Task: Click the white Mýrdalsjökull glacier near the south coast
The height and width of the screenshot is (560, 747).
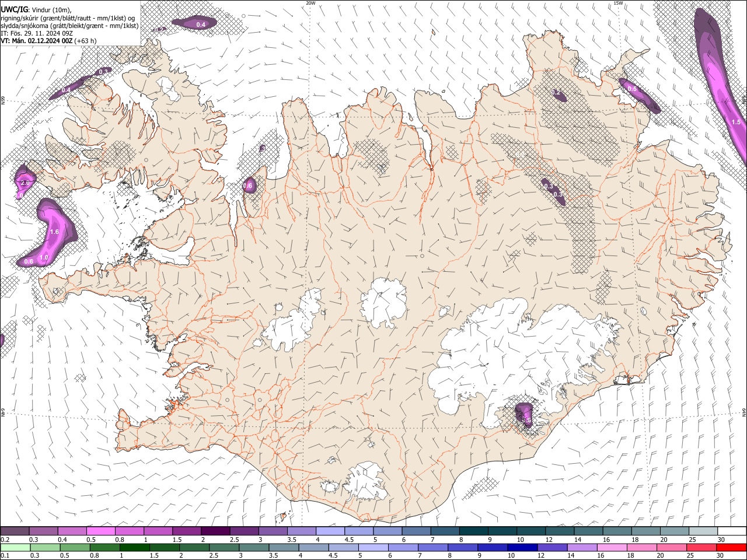Action: click(x=366, y=481)
